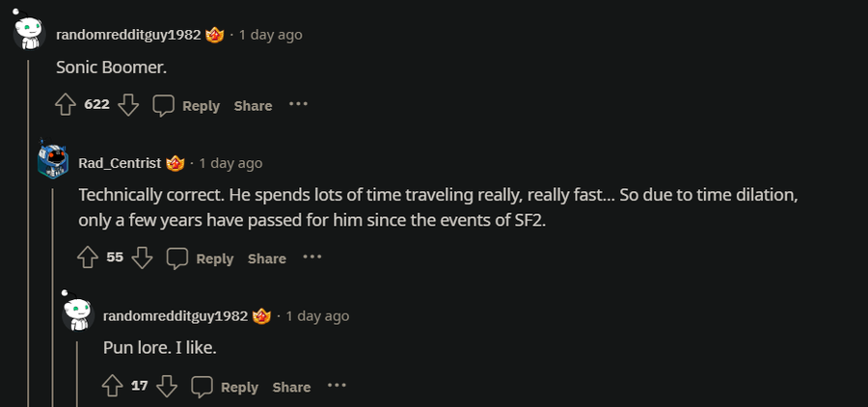Reply to the "Sonic Boomer." comment
This screenshot has width=868, height=407.
187,105
